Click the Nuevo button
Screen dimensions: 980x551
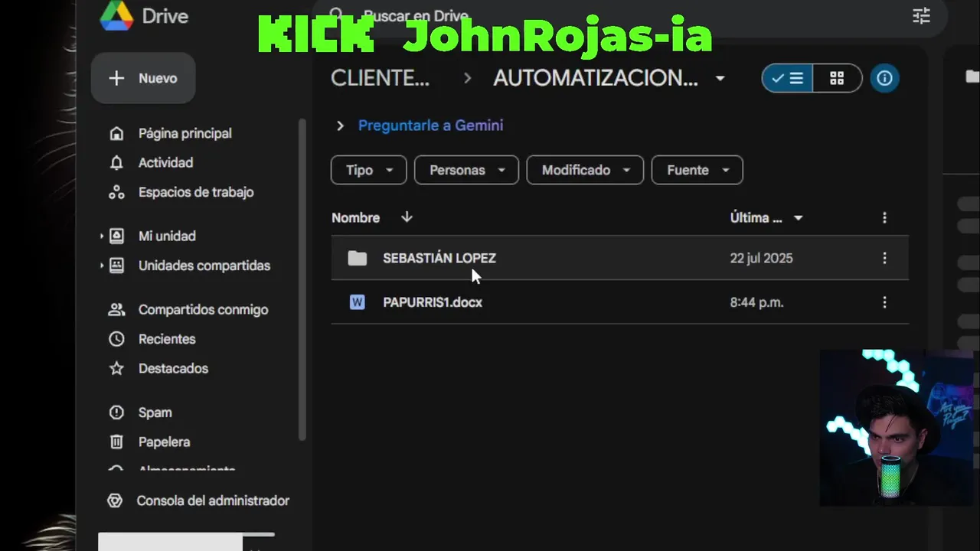(x=143, y=78)
